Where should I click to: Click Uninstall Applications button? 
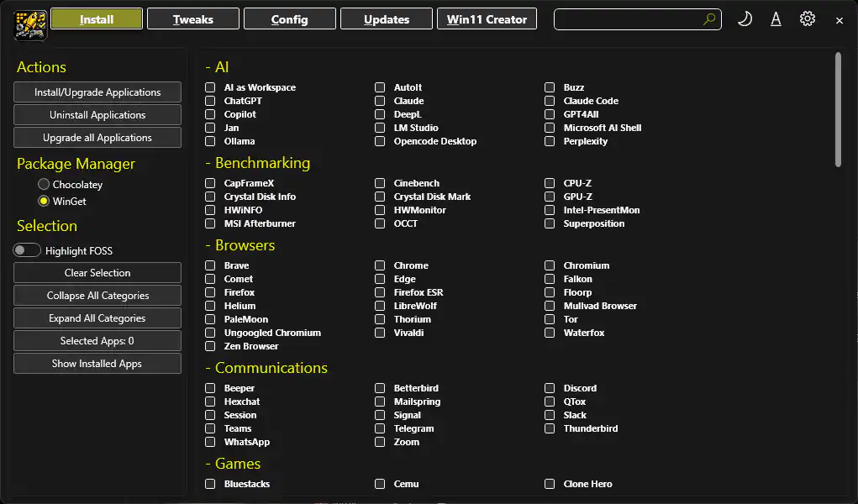pos(97,115)
